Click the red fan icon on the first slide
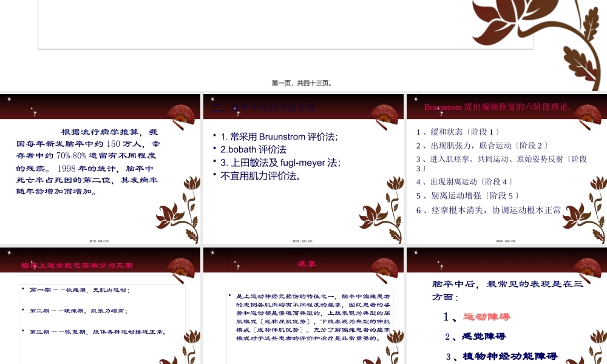This screenshot has height=364, width=607. point(181,113)
